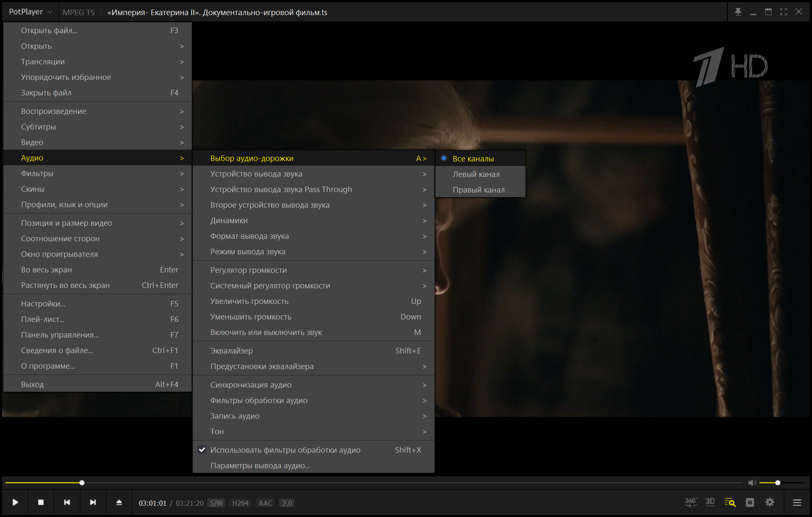This screenshot has height=517, width=812.
Task: Click the eject/open file icon
Action: coord(119,502)
